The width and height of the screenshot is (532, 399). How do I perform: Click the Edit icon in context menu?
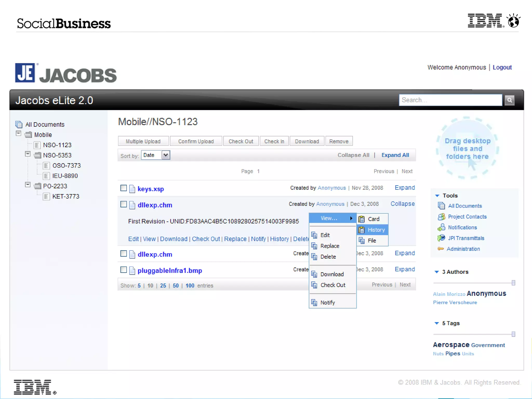pyautogui.click(x=314, y=235)
